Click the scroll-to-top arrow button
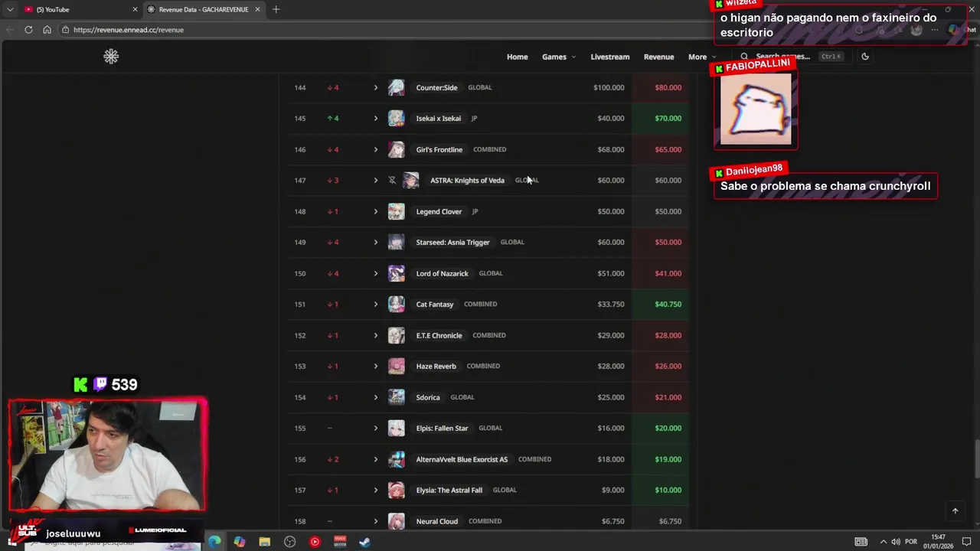The image size is (980, 551). coord(955,510)
